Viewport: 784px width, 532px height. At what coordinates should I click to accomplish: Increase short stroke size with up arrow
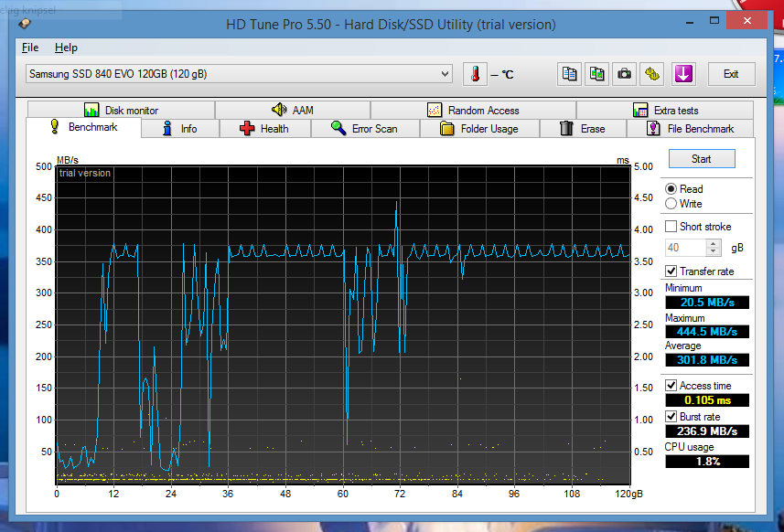tap(714, 243)
